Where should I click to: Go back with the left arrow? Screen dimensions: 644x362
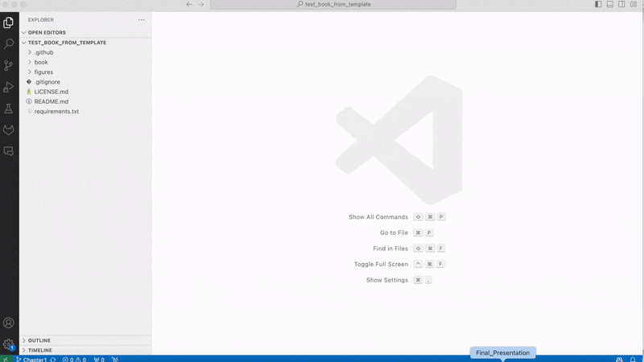tap(189, 4)
